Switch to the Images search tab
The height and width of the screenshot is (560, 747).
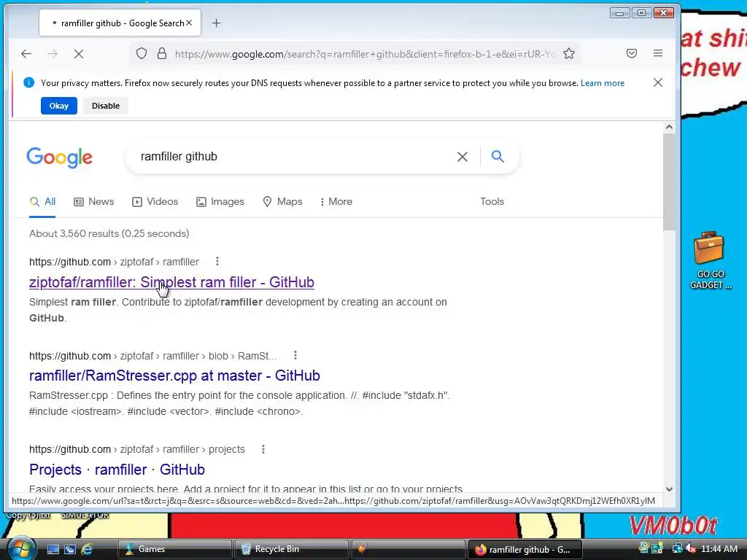220,201
